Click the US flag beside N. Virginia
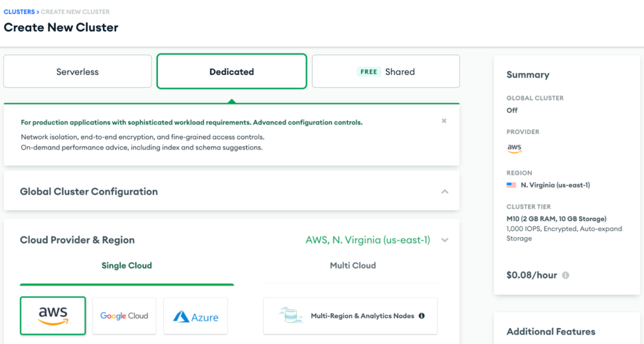The image size is (644, 344). point(511,185)
